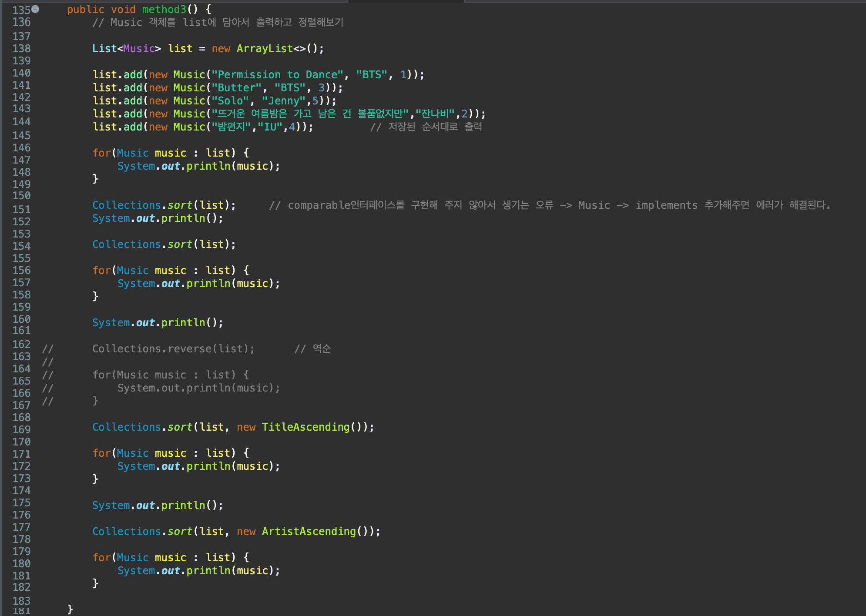Click Collections on line 154
Screen dimensions: 866x616
pos(126,244)
